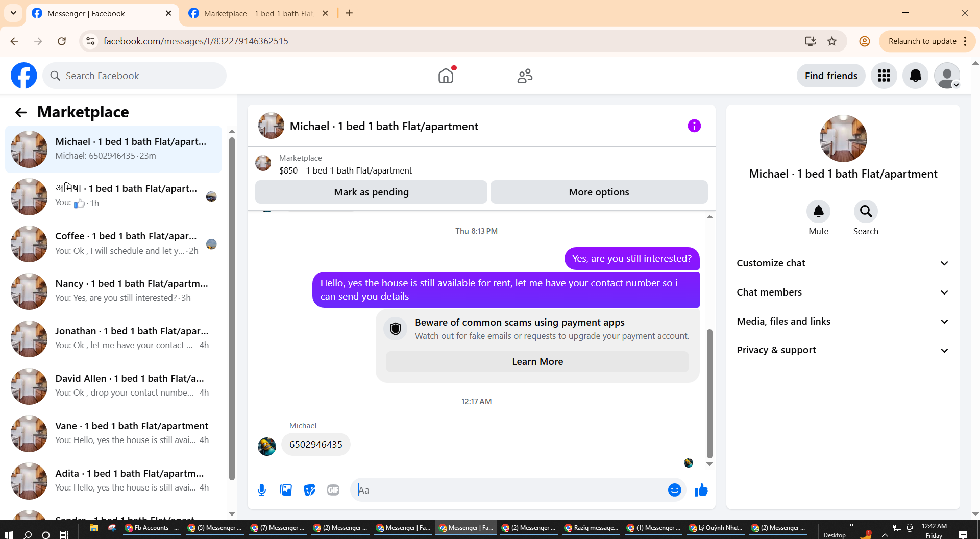Click the large listing photo in info panel
This screenshot has height=539, width=980.
pyautogui.click(x=843, y=139)
